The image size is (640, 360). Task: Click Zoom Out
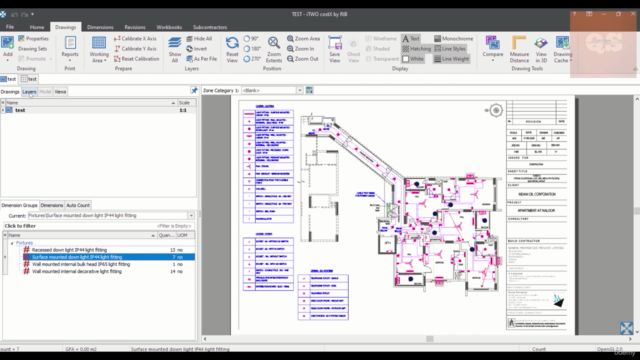pos(302,59)
